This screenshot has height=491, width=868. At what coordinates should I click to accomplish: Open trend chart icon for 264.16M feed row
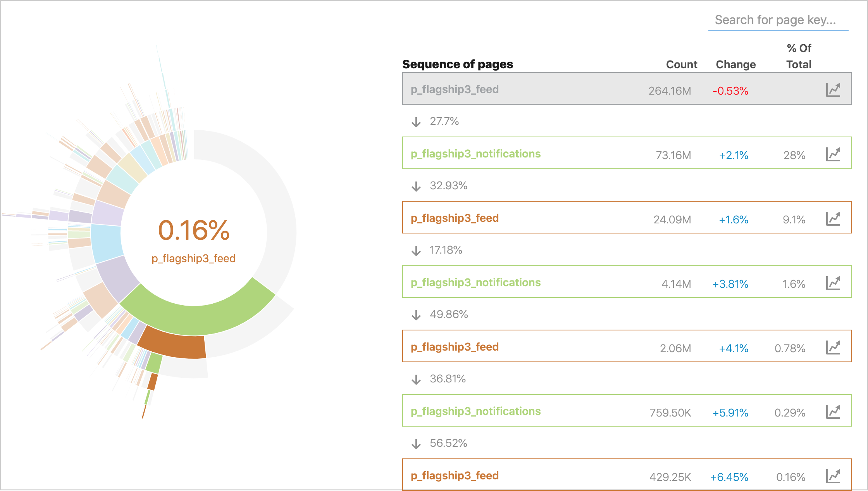[x=833, y=90]
